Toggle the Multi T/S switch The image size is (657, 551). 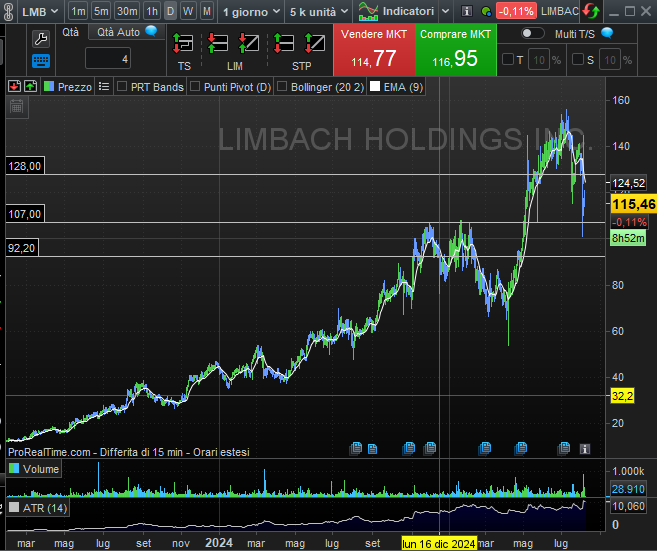(x=532, y=33)
